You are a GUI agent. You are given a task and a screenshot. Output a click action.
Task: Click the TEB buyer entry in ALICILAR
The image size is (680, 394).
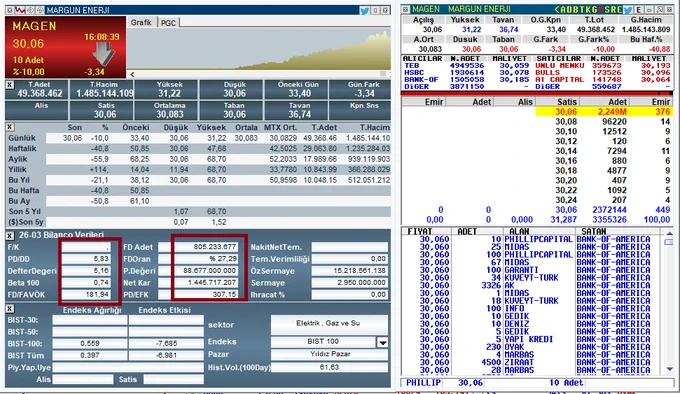point(412,65)
